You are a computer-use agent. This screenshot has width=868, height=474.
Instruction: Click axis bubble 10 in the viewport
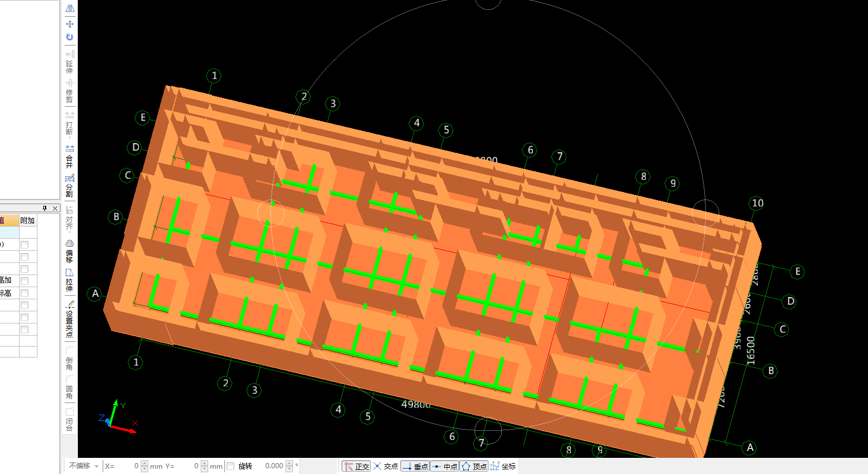757,203
